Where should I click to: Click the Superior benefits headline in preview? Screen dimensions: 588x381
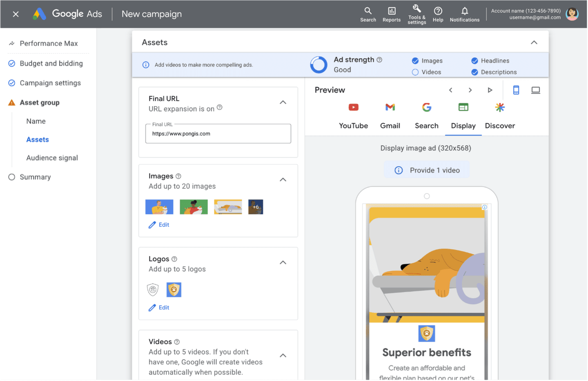tap(427, 352)
